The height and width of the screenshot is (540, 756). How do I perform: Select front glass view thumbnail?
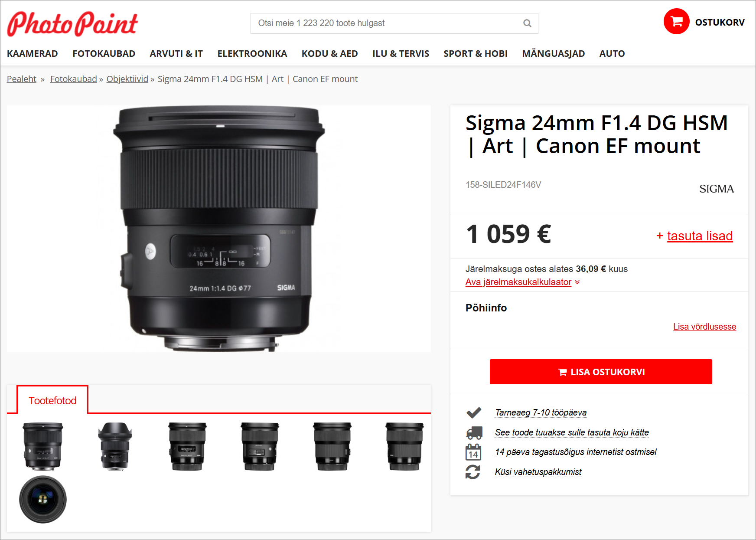click(x=43, y=500)
